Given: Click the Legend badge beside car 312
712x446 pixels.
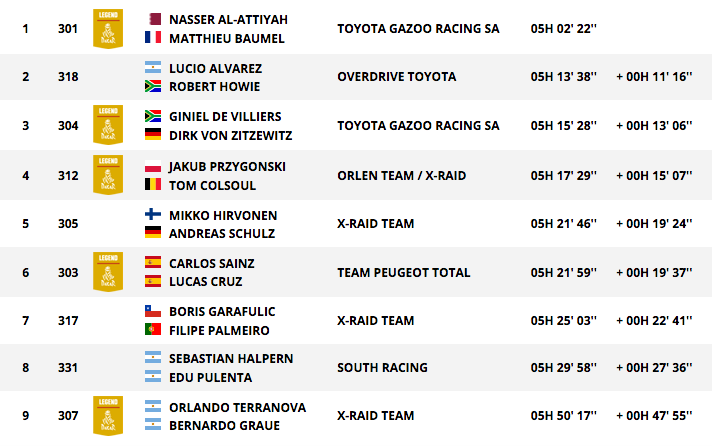Looking at the screenshot, I should (x=108, y=175).
